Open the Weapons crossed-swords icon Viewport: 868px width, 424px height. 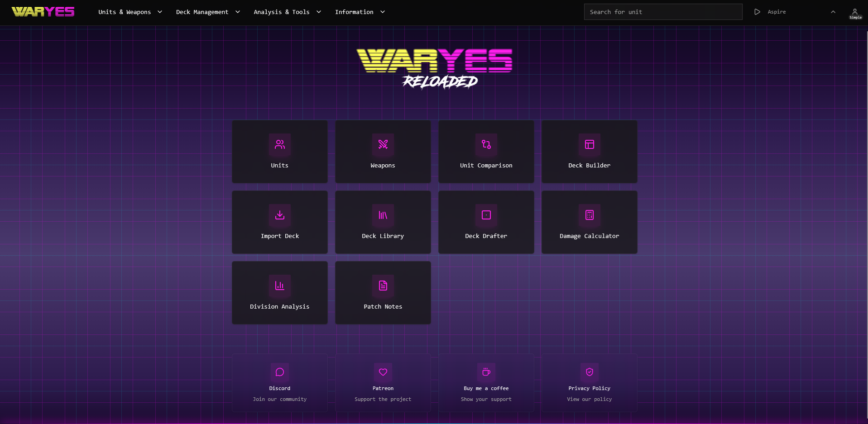pos(383,144)
